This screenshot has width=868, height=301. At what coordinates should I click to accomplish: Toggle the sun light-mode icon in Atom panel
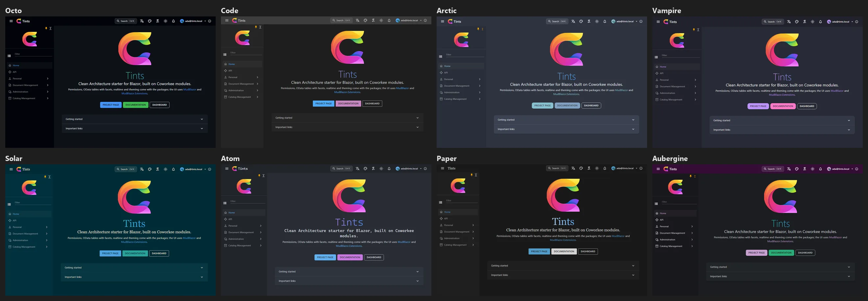(381, 169)
